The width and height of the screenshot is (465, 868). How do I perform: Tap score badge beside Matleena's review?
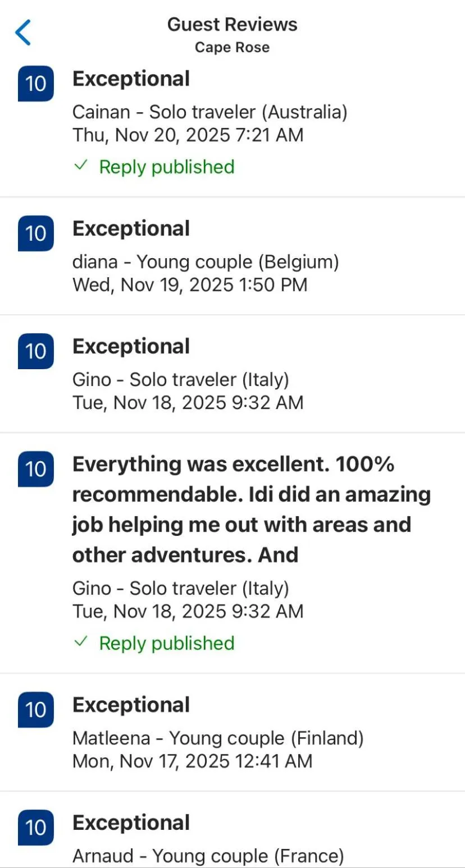[x=36, y=710]
